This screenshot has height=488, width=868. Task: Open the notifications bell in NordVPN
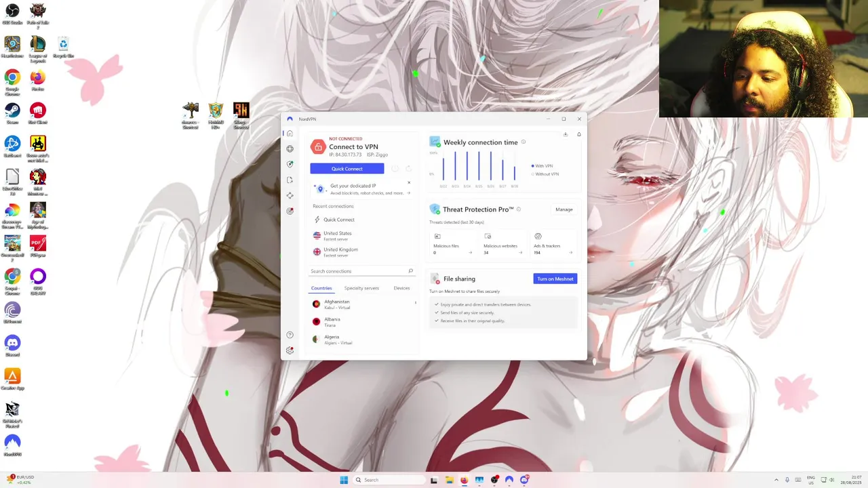coord(579,134)
